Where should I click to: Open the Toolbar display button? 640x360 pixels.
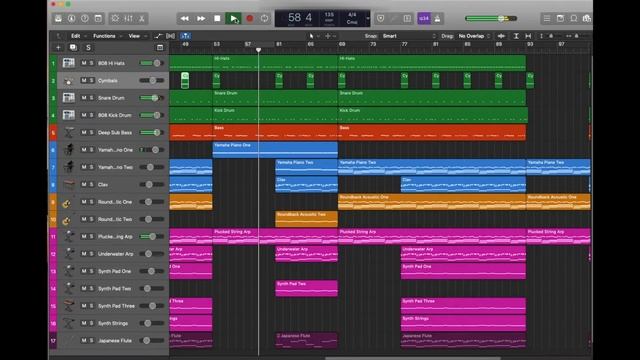98,18
